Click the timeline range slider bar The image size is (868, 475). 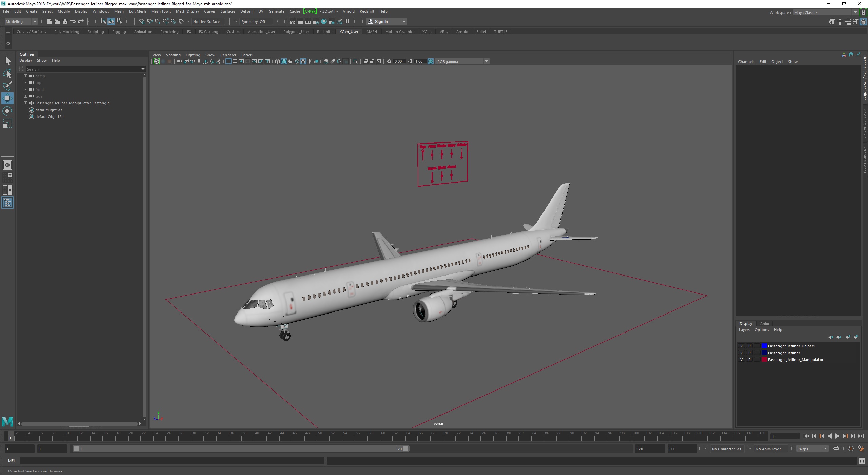coord(241,449)
